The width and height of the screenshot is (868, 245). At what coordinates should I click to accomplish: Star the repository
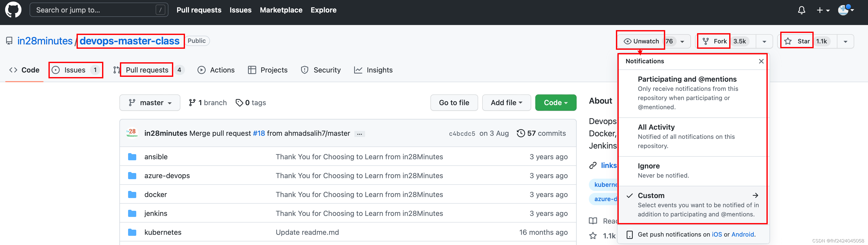[797, 41]
